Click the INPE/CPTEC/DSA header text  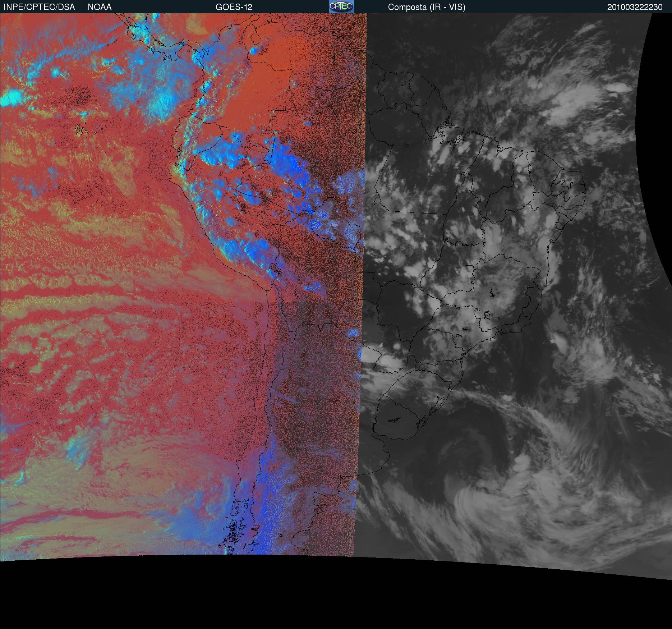pyautogui.click(x=39, y=7)
